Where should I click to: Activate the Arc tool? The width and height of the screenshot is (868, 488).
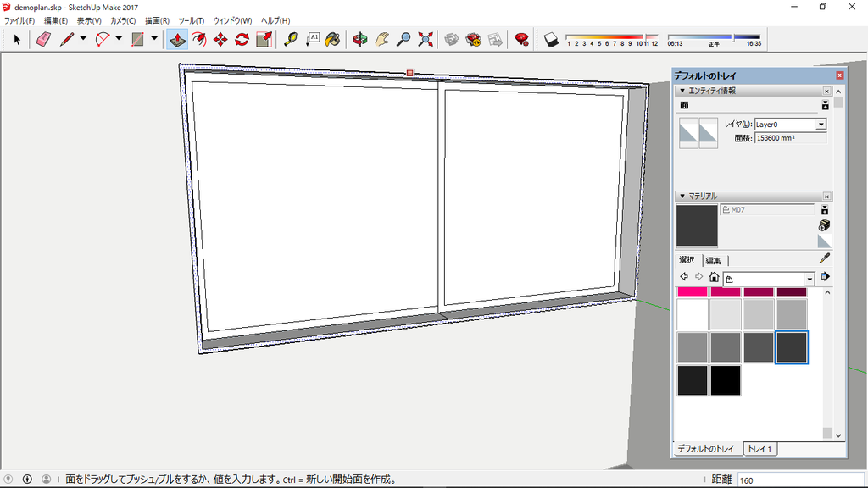tap(103, 39)
